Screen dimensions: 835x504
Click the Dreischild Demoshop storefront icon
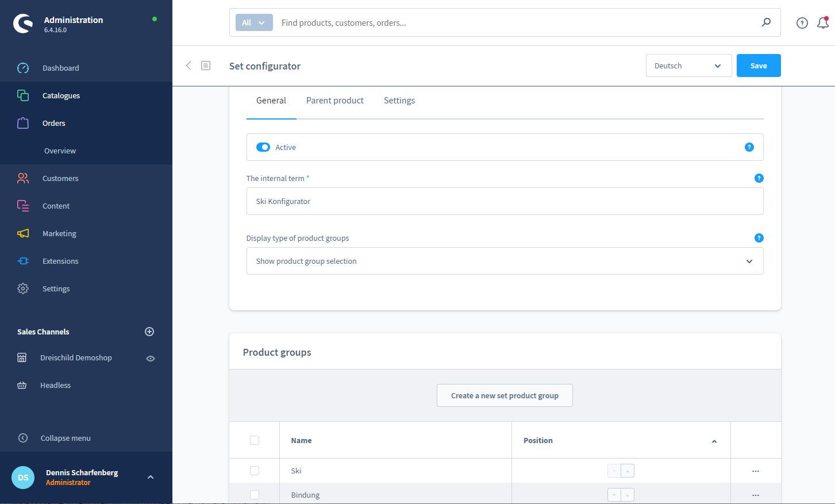(x=22, y=357)
